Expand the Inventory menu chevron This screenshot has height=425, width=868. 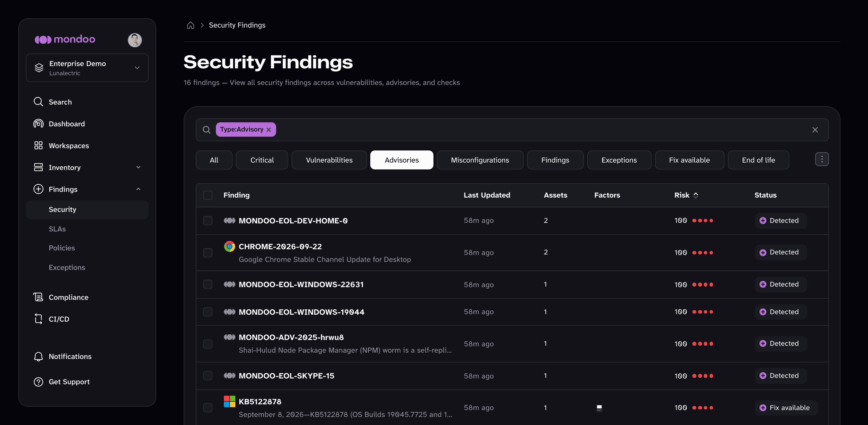(x=138, y=167)
